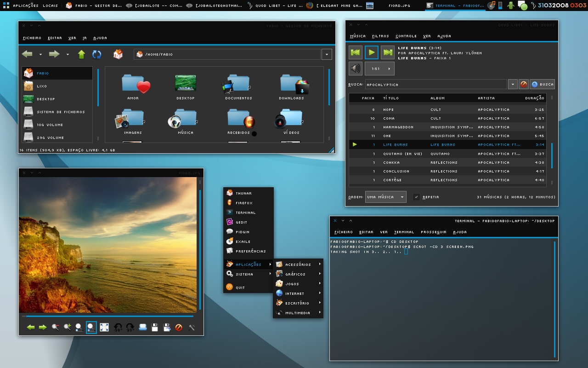Image resolution: width=588 pixels, height=368 pixels.
Task: Open Prosseguir menu in the terminal
Action: click(434, 232)
